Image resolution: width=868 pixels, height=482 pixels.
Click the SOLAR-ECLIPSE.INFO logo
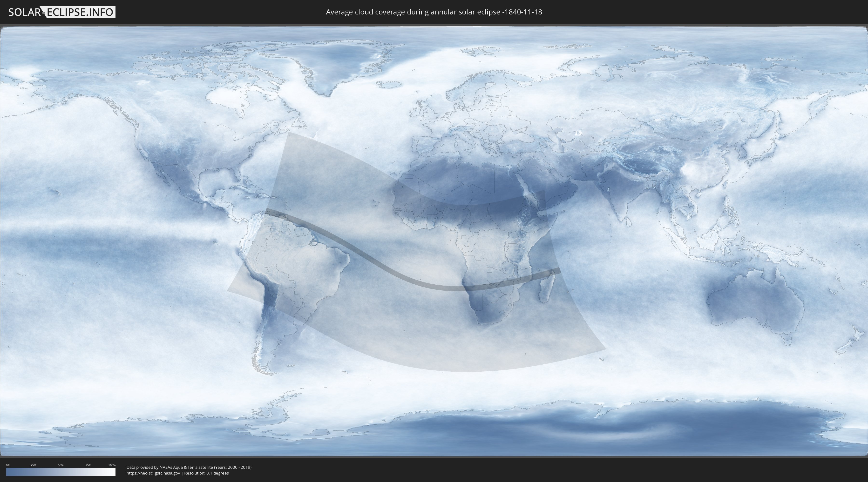pyautogui.click(x=62, y=12)
